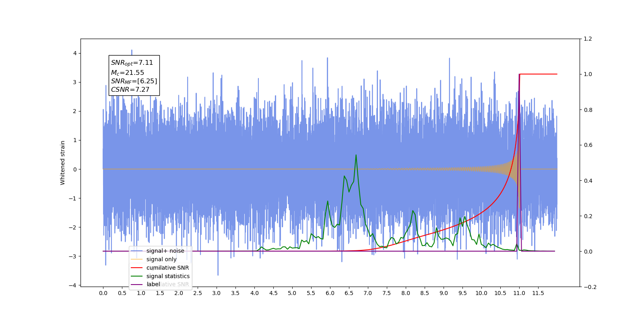Click the SNR MF=[6.25] annotation text

(x=134, y=81)
